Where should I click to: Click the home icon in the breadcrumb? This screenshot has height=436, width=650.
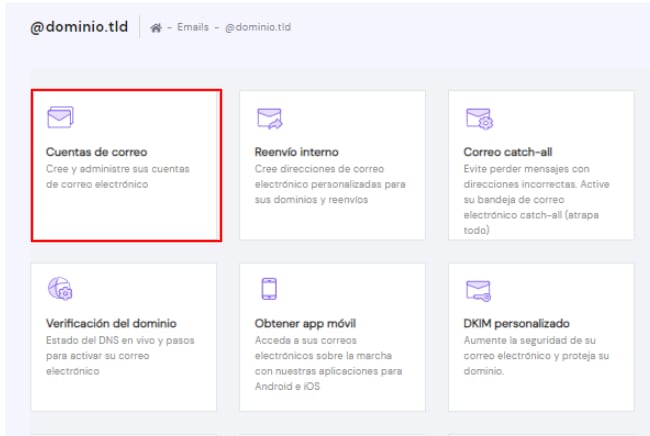point(156,28)
